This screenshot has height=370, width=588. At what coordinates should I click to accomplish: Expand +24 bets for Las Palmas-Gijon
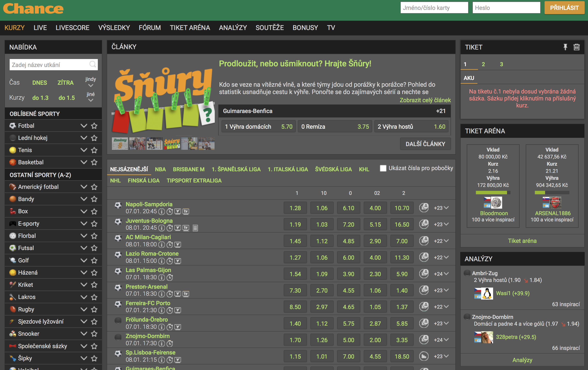441,274
